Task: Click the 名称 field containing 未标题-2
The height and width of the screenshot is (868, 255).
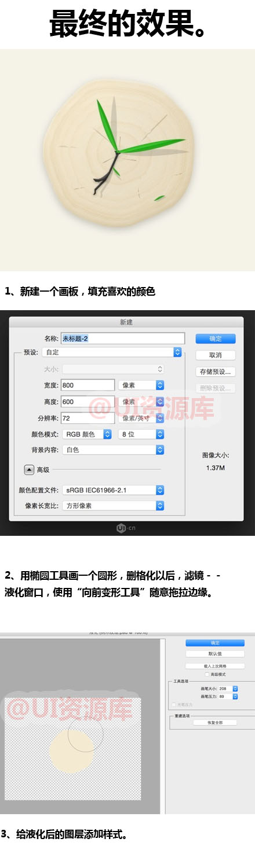Action: point(123,339)
